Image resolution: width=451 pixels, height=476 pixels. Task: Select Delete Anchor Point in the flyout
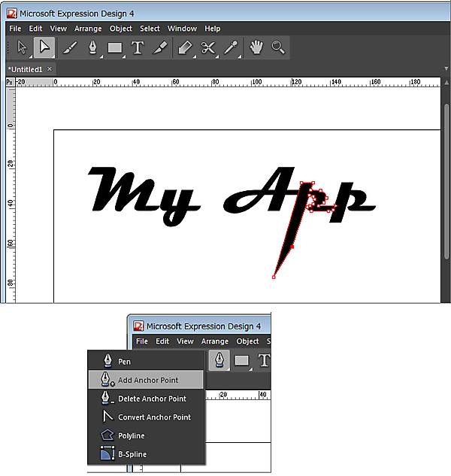[151, 399]
